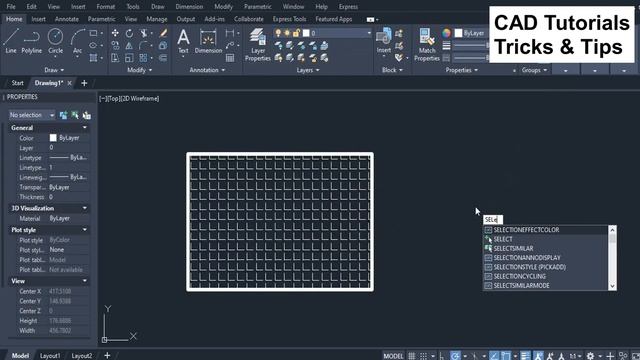Open the Dimension menu
This screenshot has width=640, height=360.
click(189, 7)
